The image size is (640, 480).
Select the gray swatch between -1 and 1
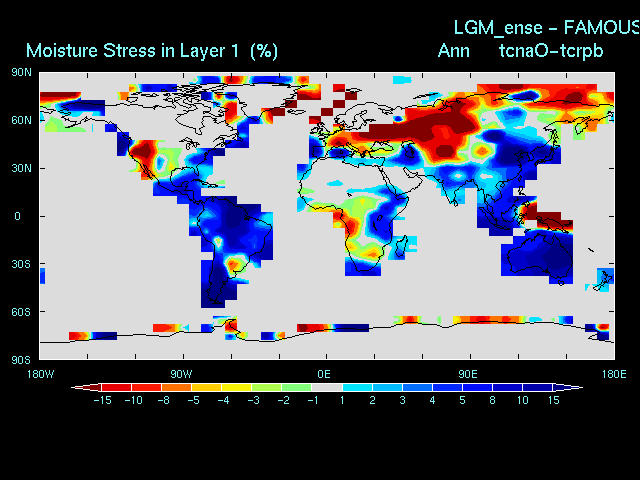(326, 387)
